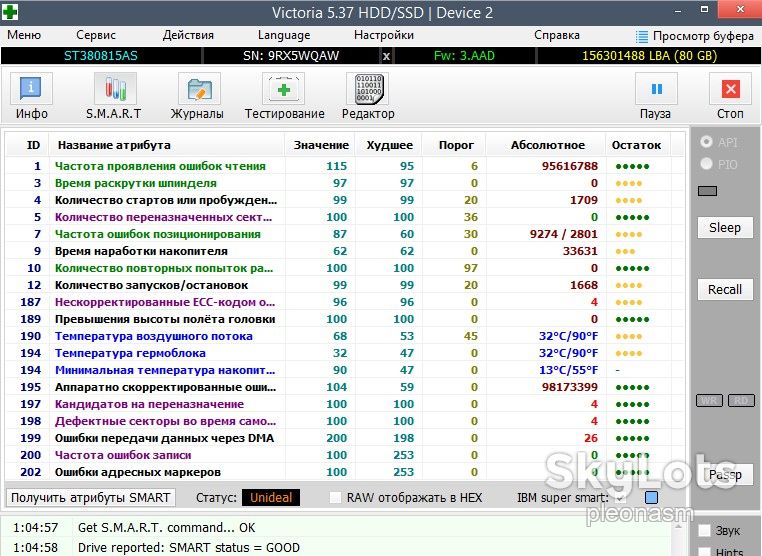Click absolute value 33631

(580, 251)
